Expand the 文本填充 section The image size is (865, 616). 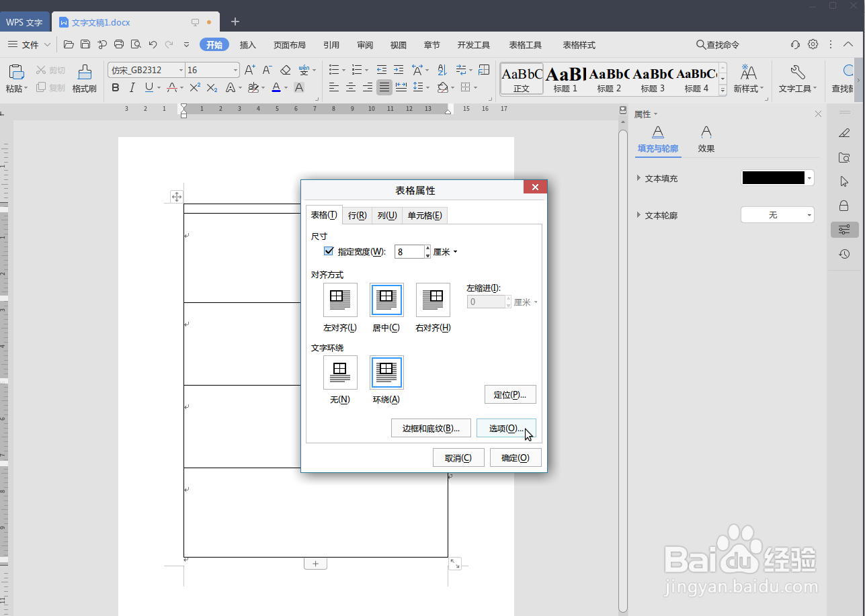[638, 179]
